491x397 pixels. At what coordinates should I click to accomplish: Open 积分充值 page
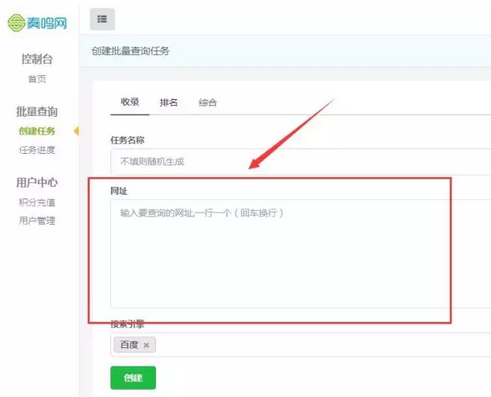pyautogui.click(x=37, y=202)
